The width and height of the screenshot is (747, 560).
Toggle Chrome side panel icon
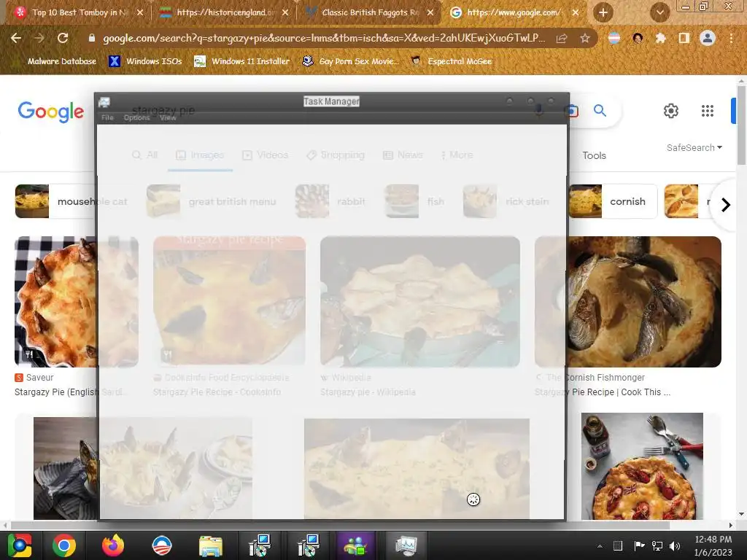(x=684, y=38)
